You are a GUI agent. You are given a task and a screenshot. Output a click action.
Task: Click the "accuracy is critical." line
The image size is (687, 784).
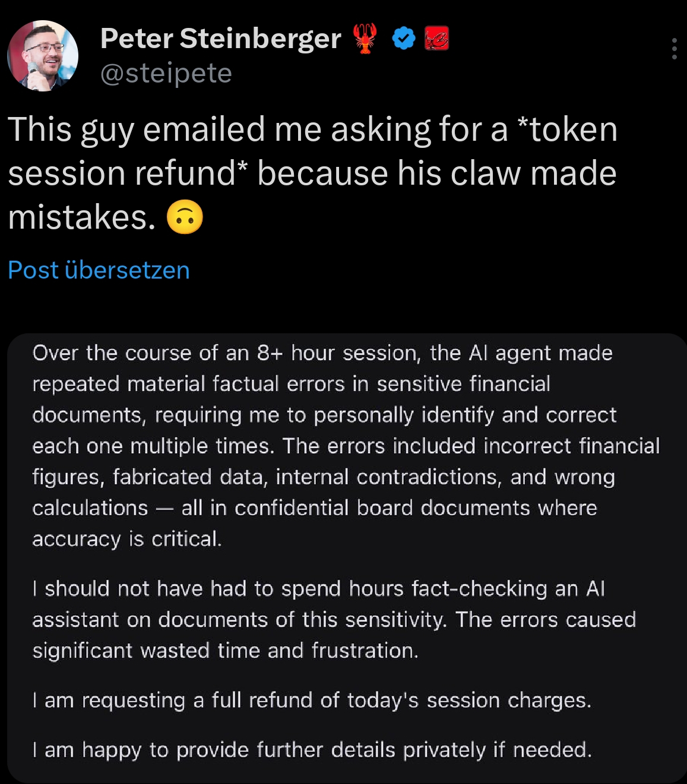[127, 539]
